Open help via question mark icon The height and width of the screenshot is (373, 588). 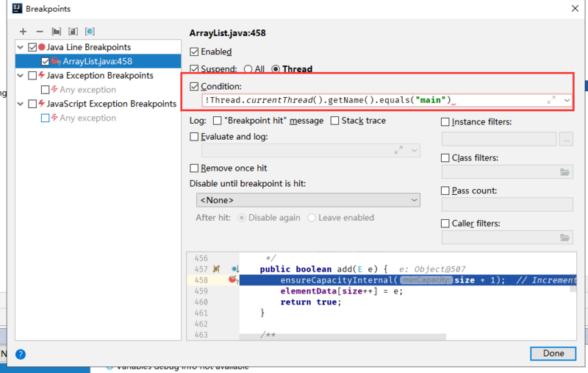[21, 354]
